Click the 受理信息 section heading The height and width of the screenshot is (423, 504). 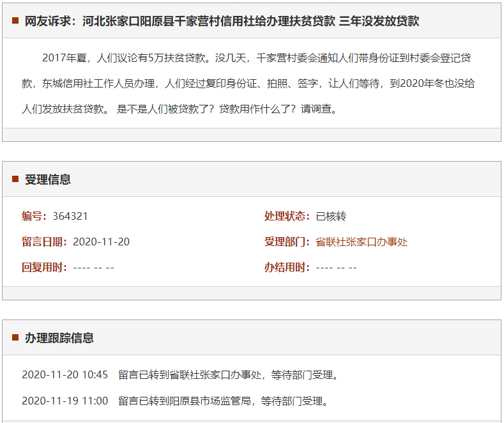(48, 180)
